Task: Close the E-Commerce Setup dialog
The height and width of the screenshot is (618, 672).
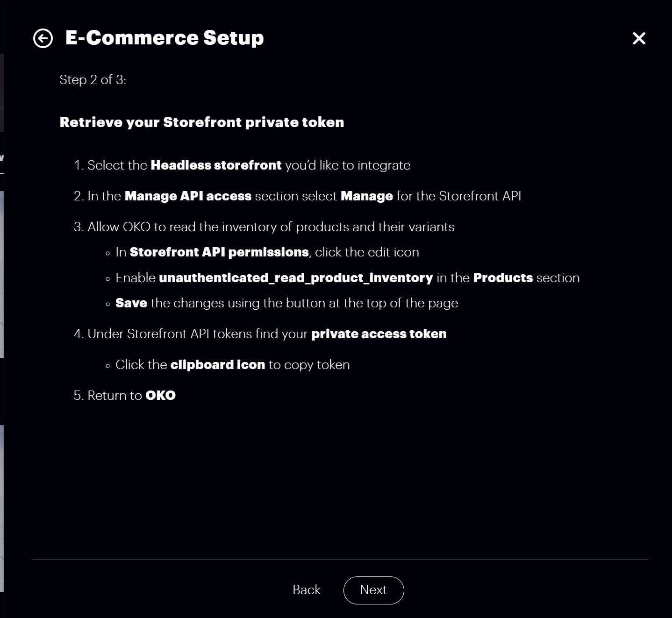Action: point(639,38)
